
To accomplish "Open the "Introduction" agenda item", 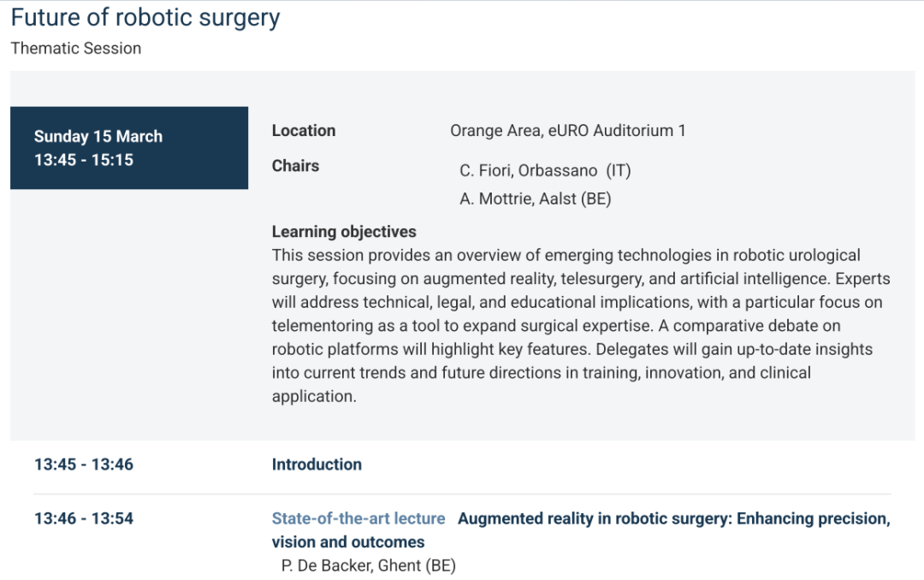I will (317, 465).
